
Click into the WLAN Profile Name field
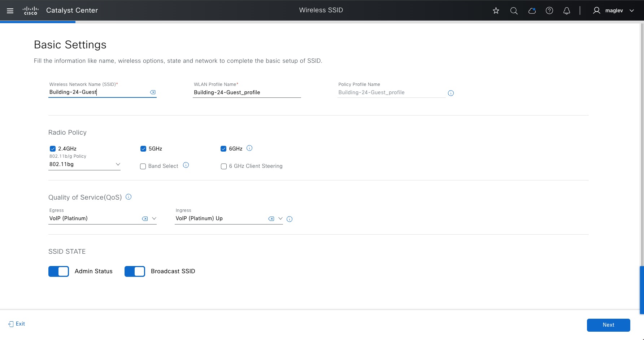[x=247, y=92]
